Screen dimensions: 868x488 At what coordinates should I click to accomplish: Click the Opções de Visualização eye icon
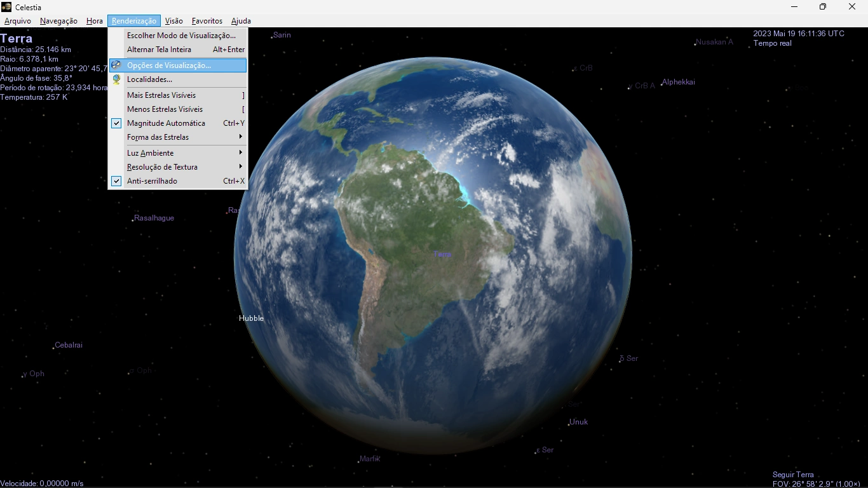click(116, 65)
